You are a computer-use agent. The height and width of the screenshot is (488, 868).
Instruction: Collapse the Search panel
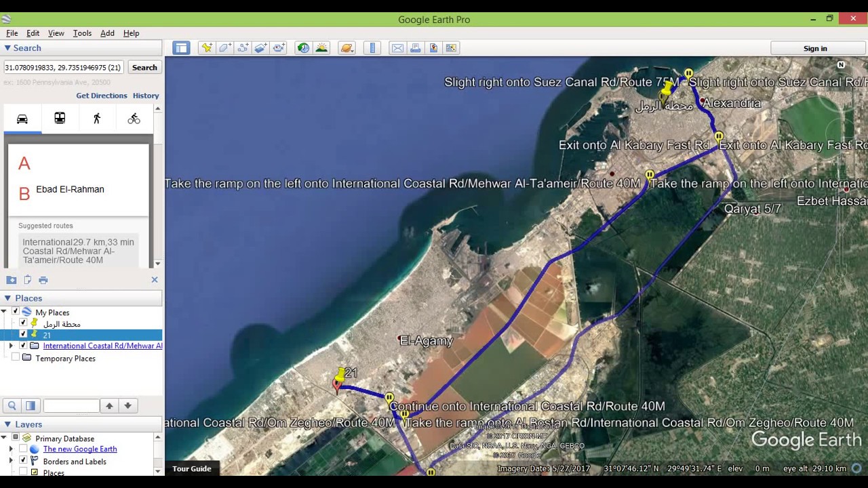[x=7, y=48]
